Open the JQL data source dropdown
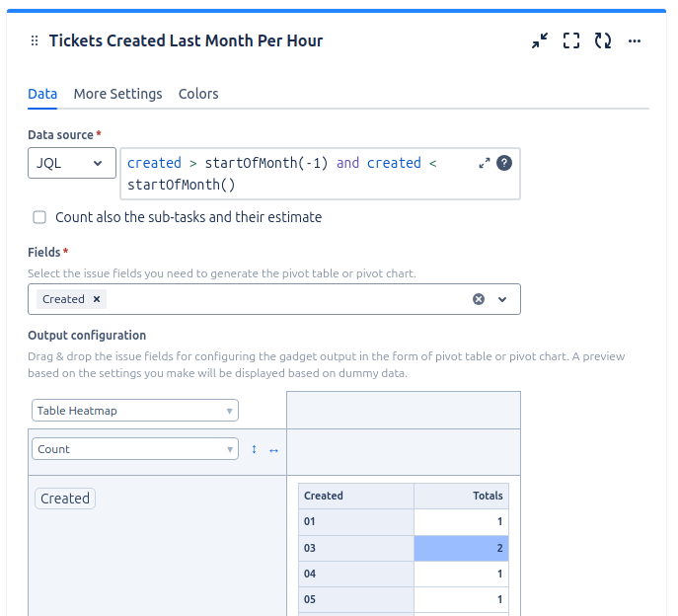The image size is (678, 616). click(x=72, y=163)
